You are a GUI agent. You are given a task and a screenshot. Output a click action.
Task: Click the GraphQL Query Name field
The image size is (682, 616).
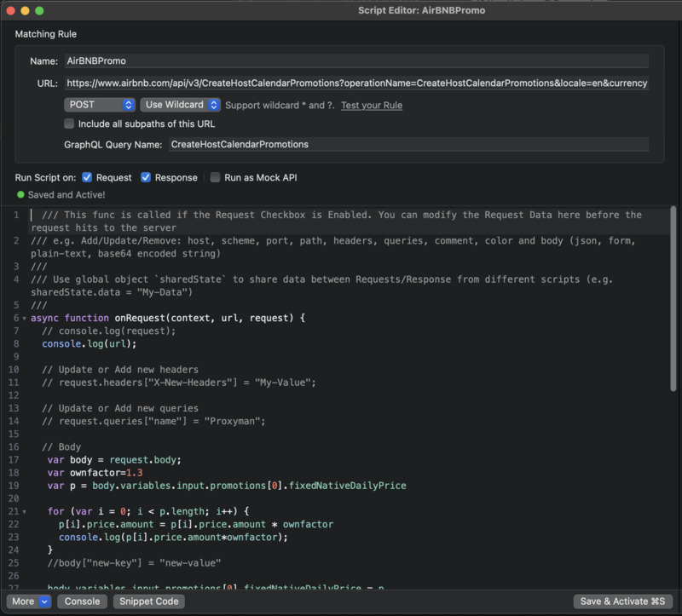tap(407, 145)
